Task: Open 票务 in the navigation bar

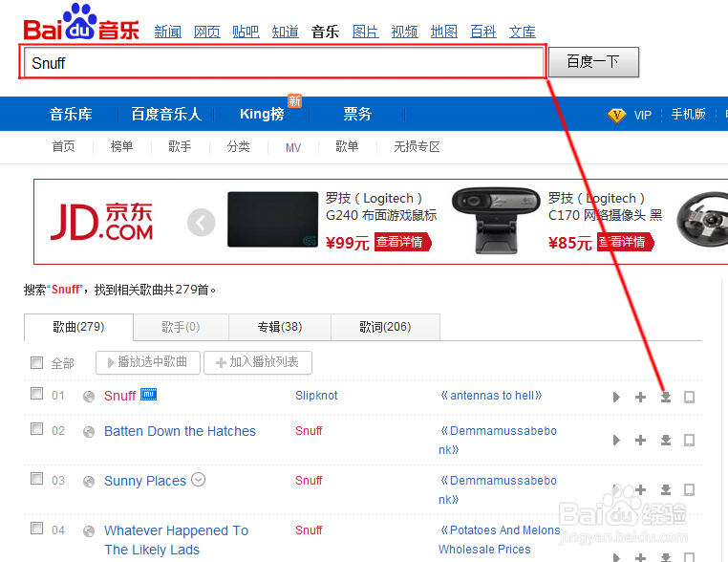Action: pyautogui.click(x=357, y=114)
